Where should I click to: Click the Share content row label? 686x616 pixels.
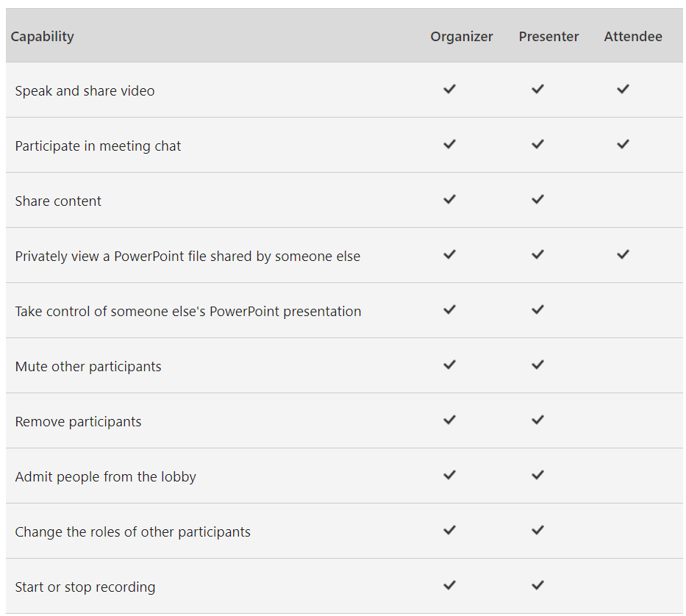pyautogui.click(x=58, y=201)
